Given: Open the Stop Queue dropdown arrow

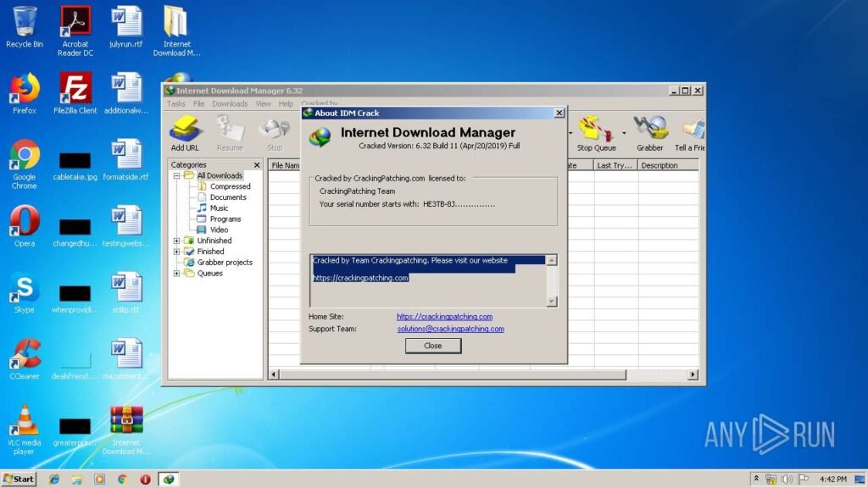Looking at the screenshot, I should point(624,133).
